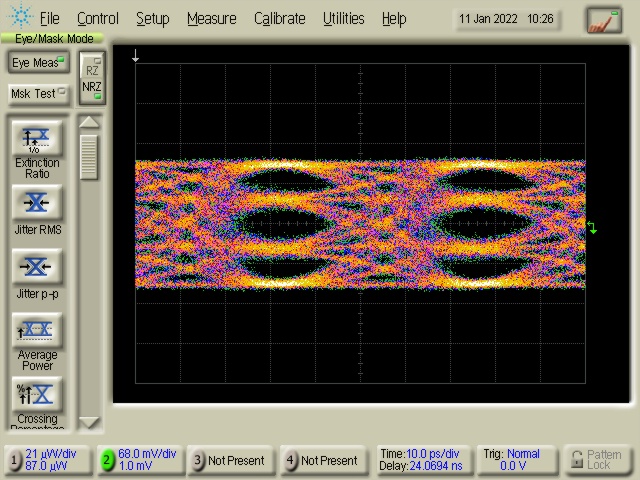The image size is (640, 480).
Task: Click the waveform icon in top-right corner
Action: point(603,19)
